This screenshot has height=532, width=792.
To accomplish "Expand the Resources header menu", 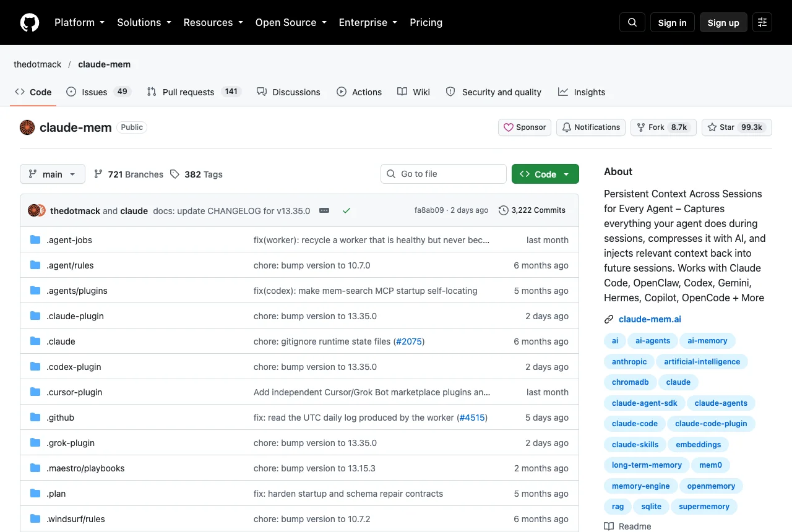I will coord(213,22).
